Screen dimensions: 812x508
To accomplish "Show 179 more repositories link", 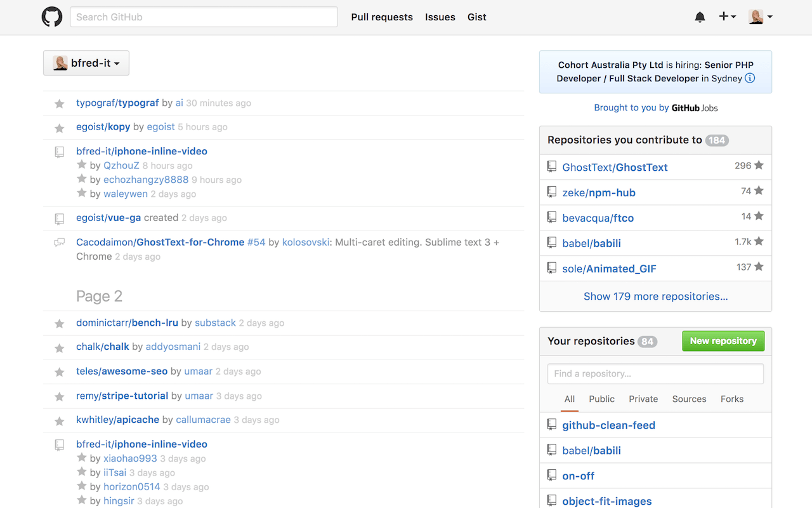I will click(x=655, y=297).
